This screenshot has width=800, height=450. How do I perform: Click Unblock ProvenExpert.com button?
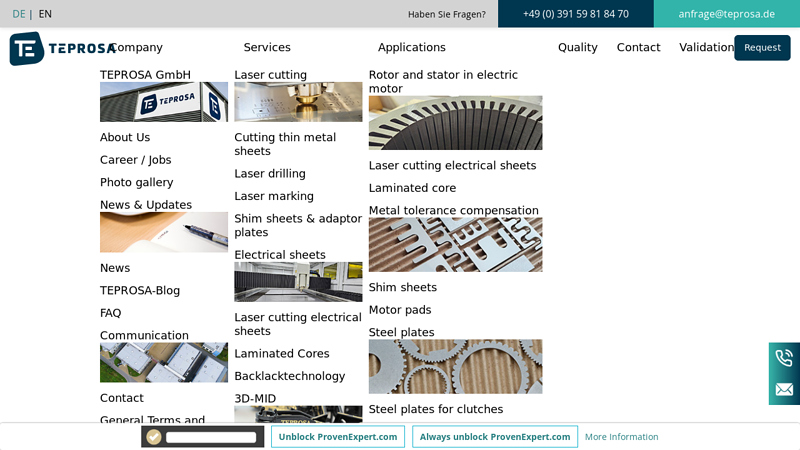pos(338,437)
